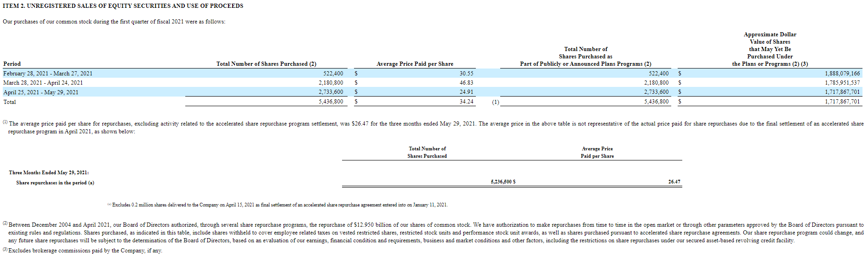Click the Total row label
The width and height of the screenshot is (868, 257).
10,102
